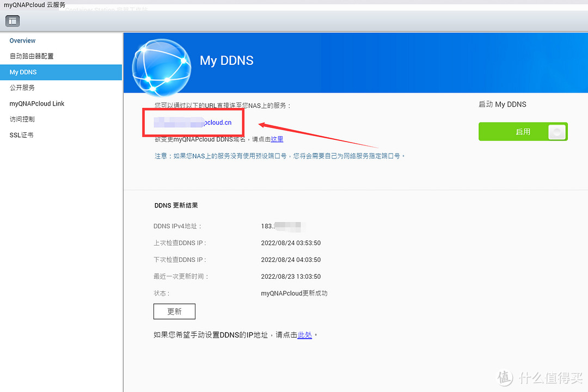Toggle the green 启用 switch for My DDNS
The image size is (588, 392).
523,131
